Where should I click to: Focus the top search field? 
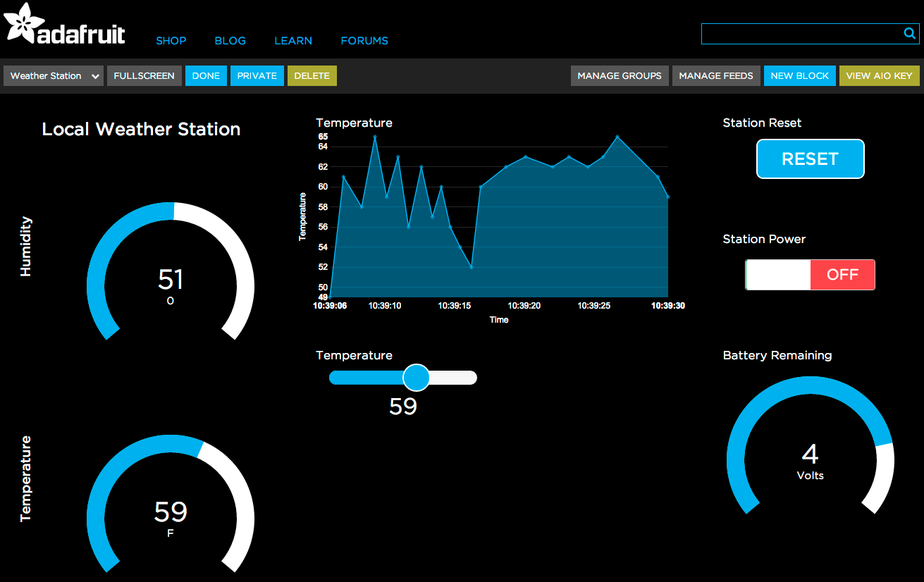tap(811, 34)
